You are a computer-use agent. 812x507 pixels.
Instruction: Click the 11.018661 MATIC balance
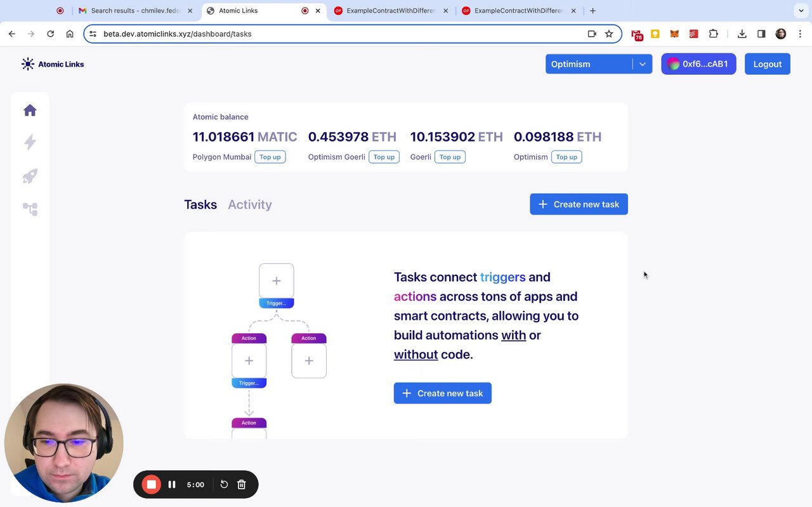[245, 137]
